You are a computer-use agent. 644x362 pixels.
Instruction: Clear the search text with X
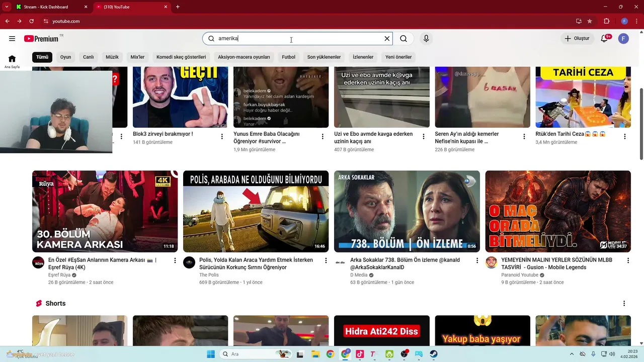coord(387,39)
